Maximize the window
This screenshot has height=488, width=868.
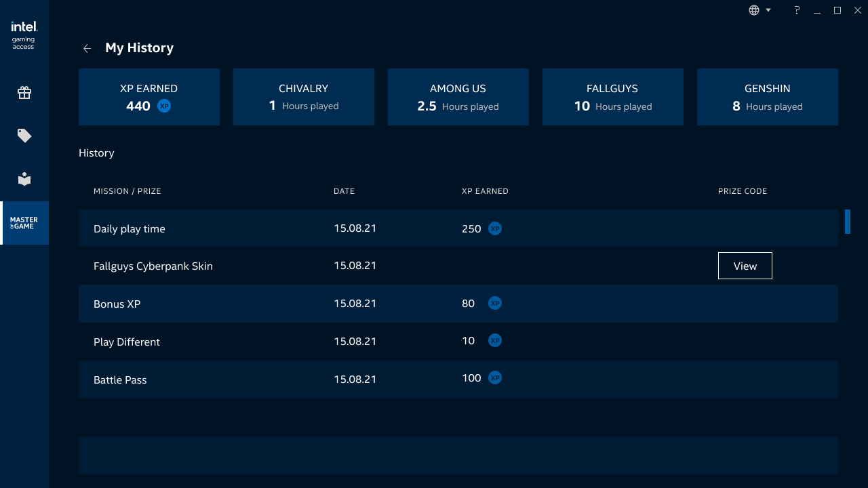[837, 10]
